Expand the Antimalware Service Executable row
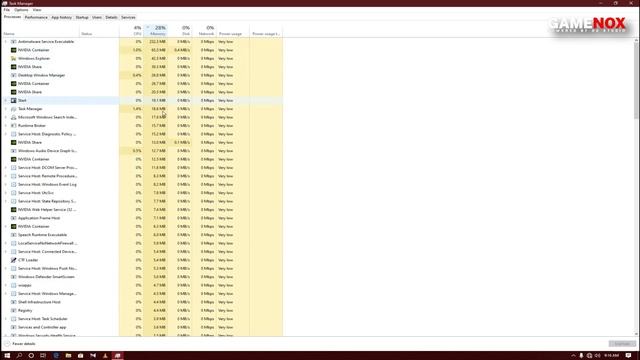The height and width of the screenshot is (360, 640). click(5, 42)
